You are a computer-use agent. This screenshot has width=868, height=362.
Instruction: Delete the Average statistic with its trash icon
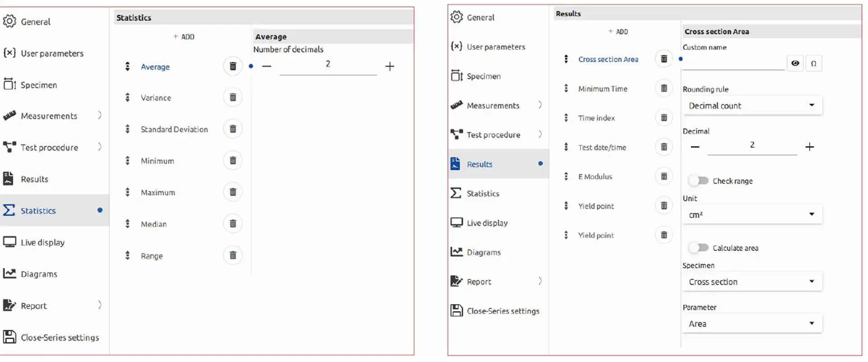[233, 67]
